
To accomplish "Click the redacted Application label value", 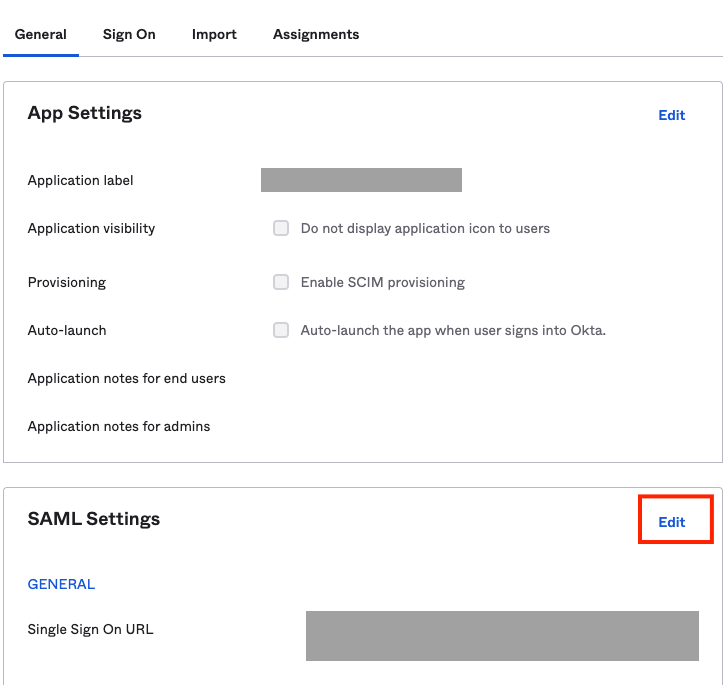I will (x=361, y=180).
